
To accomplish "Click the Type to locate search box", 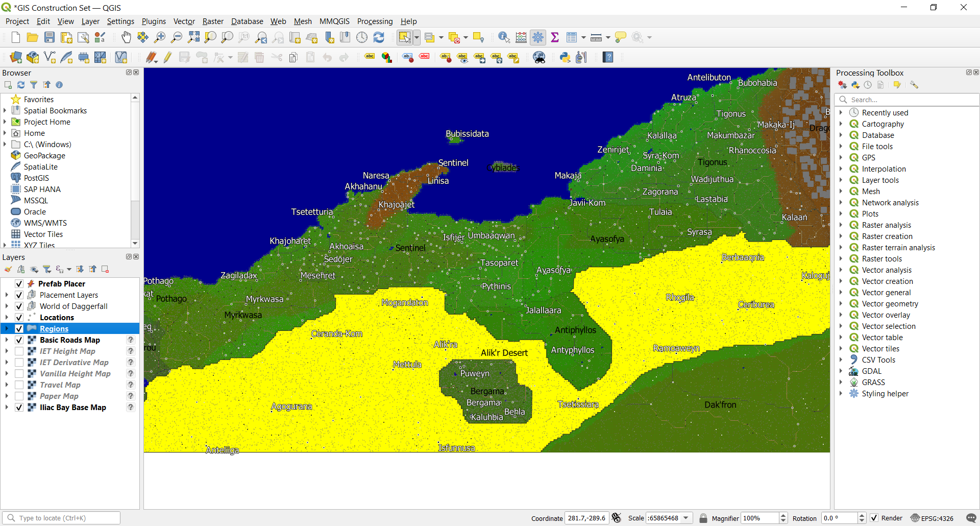I will pos(62,518).
